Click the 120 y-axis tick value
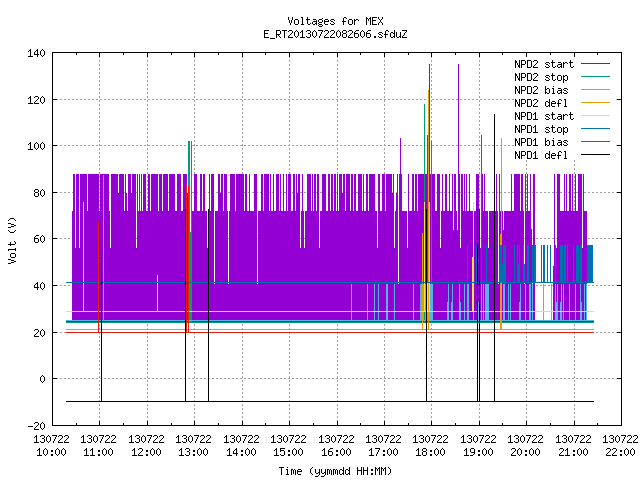 [x=36, y=100]
